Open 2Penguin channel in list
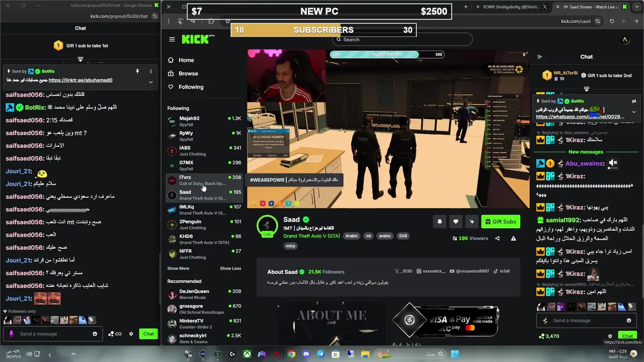The height and width of the screenshot is (362, 644). 204,224
